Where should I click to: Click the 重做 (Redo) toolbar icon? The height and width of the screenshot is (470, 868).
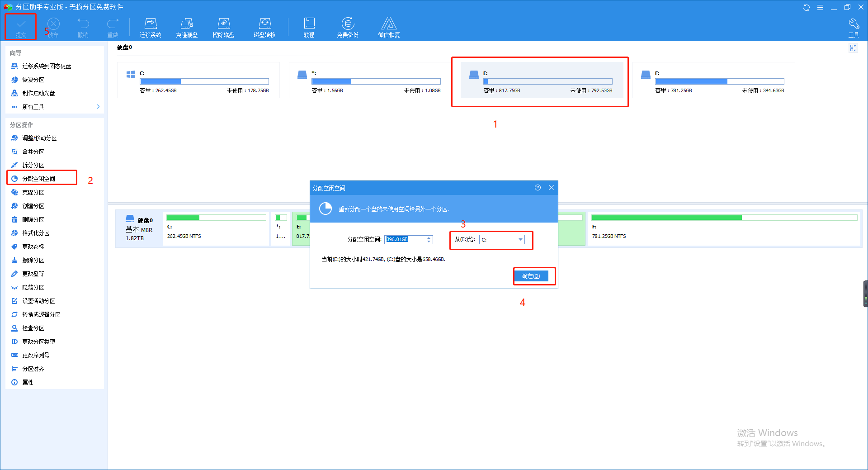[113, 27]
